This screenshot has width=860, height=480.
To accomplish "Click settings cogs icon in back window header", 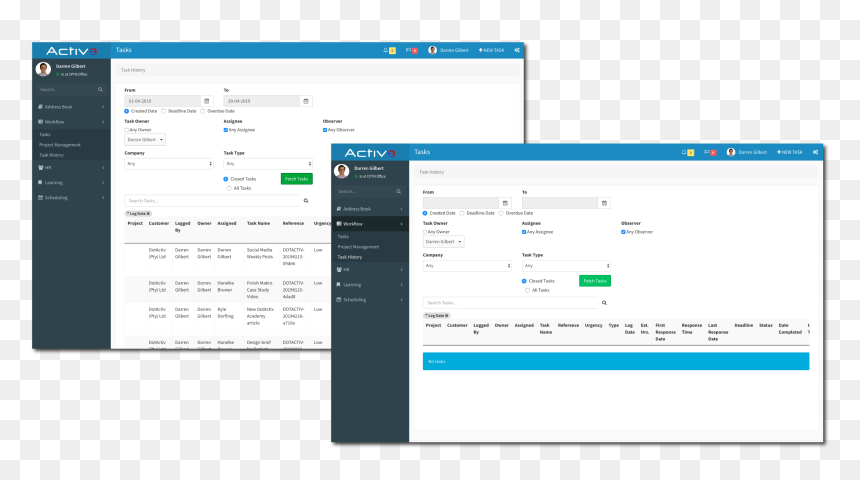I will 517,50.
